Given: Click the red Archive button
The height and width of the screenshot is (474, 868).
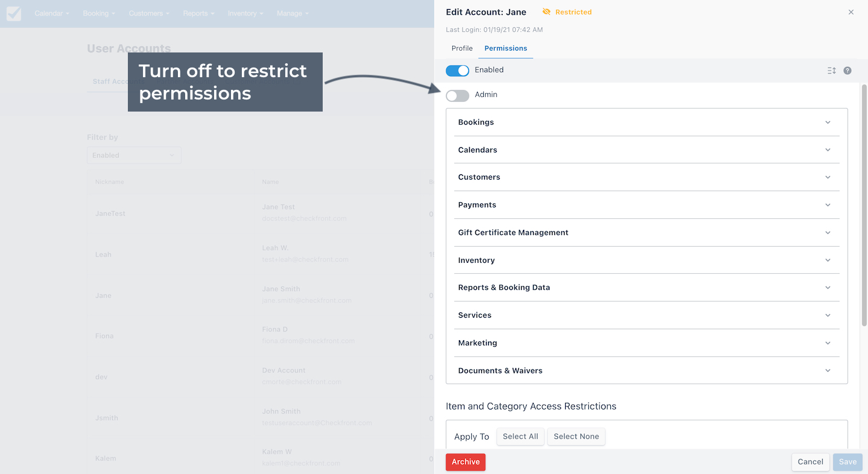Looking at the screenshot, I should 466,462.
